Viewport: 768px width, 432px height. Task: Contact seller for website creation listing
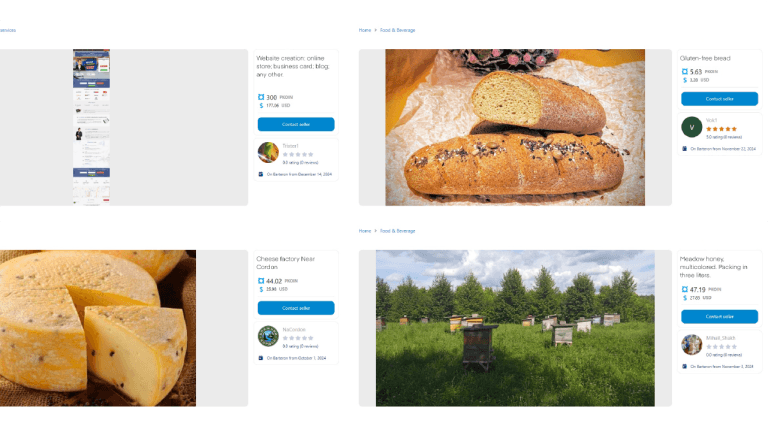pos(296,124)
